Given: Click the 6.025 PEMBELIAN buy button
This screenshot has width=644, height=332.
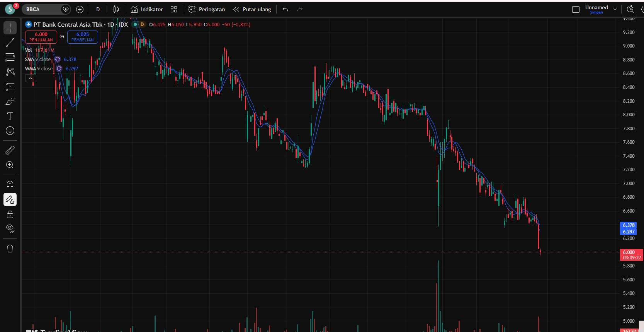Looking at the screenshot, I should (x=83, y=37).
